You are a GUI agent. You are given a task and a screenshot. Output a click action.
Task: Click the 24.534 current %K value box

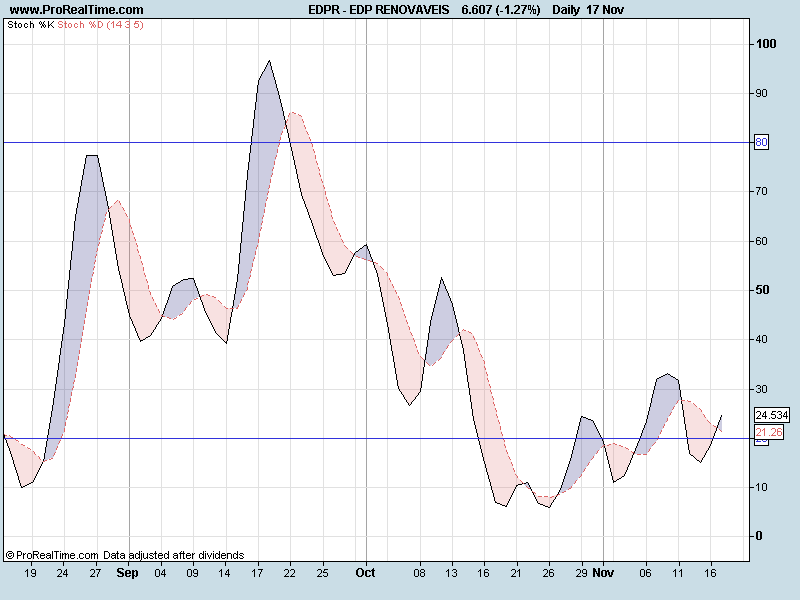click(772, 415)
